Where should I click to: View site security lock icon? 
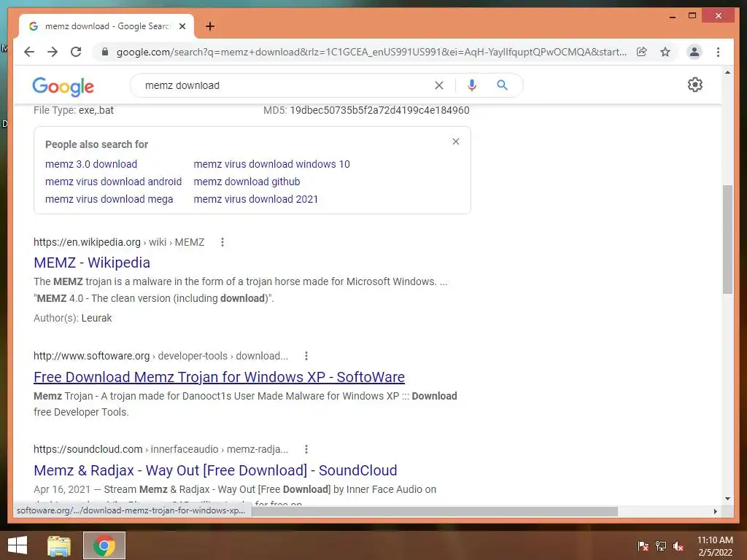[105, 52]
